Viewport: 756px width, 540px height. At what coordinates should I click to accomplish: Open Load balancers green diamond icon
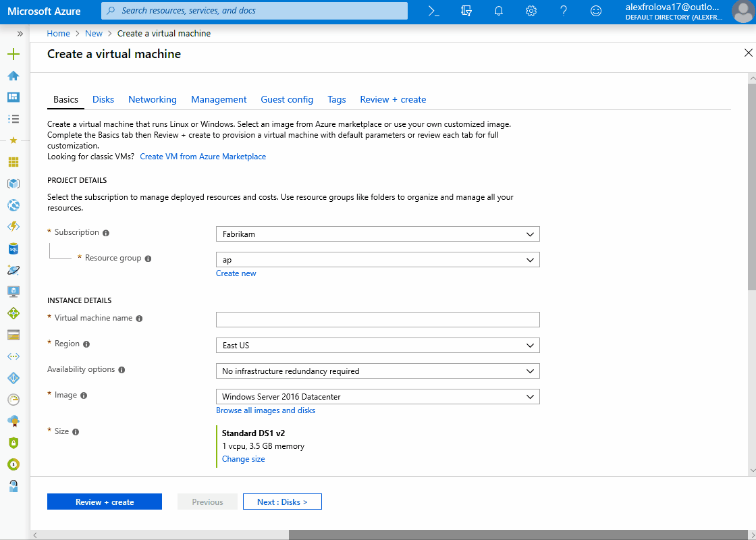pyautogui.click(x=13, y=313)
